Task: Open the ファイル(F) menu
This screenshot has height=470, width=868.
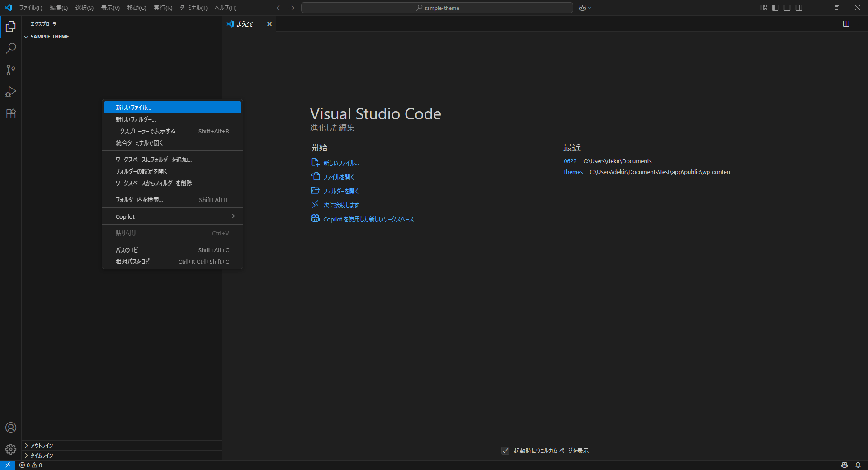Action: [31, 8]
